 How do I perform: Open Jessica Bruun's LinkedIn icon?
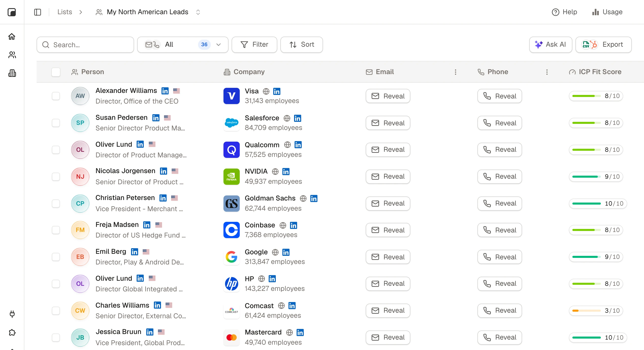(150, 332)
